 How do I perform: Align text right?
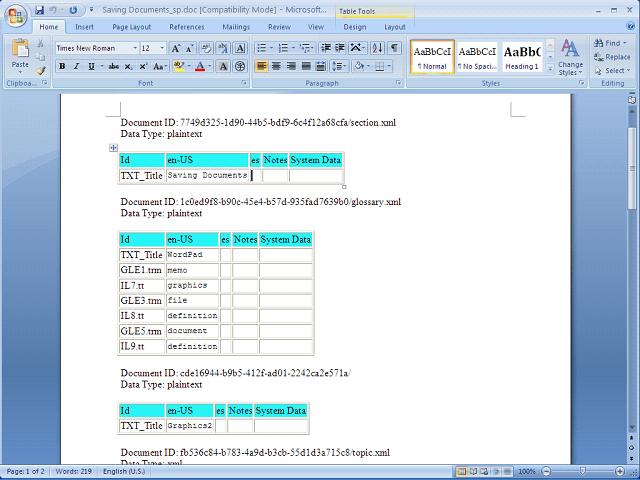pyautogui.click(x=291, y=66)
